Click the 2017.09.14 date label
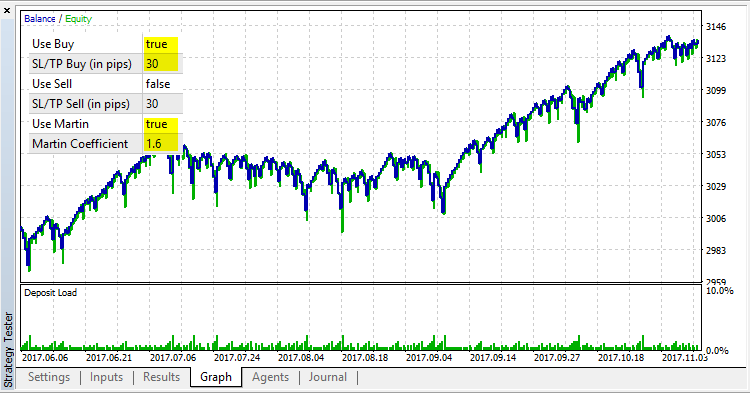 click(493, 358)
